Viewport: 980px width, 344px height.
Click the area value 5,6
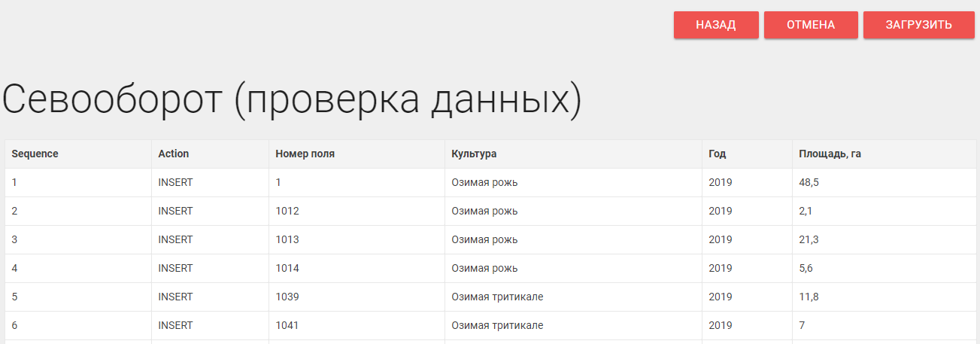[806, 268]
